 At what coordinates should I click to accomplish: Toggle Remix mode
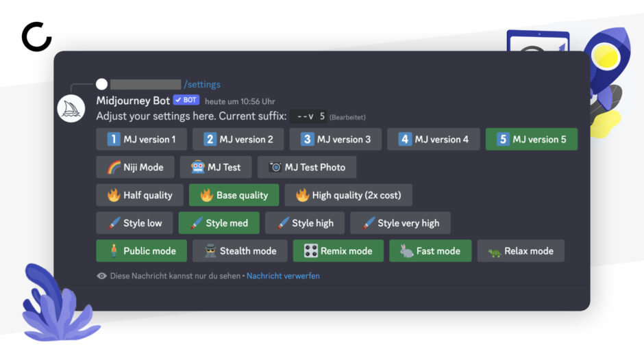coord(338,250)
